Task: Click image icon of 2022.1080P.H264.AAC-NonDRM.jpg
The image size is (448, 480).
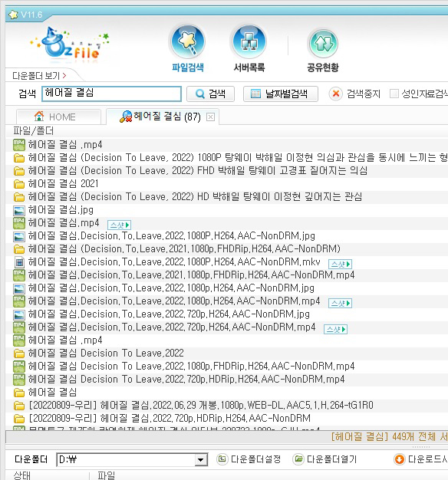Action: [x=19, y=236]
